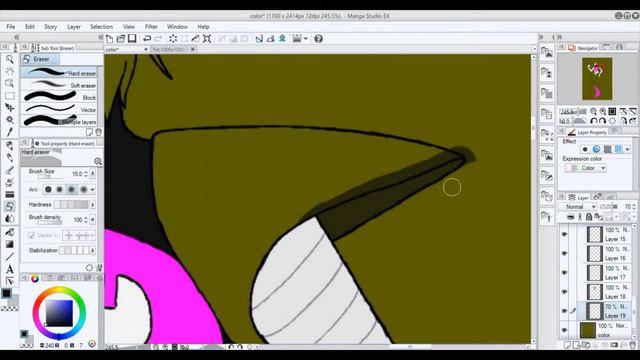Select the Text tool
Viewport: 640px width, 360px height.
(x=9, y=269)
